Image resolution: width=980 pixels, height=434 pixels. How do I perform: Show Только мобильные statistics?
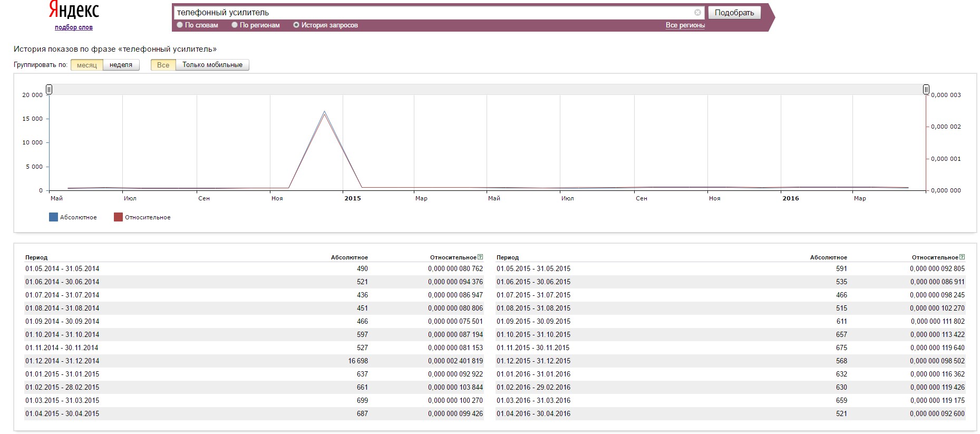click(x=212, y=65)
